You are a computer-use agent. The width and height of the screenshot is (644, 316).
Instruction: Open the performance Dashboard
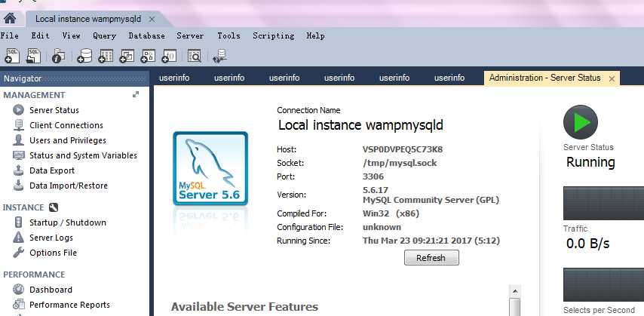(x=51, y=290)
